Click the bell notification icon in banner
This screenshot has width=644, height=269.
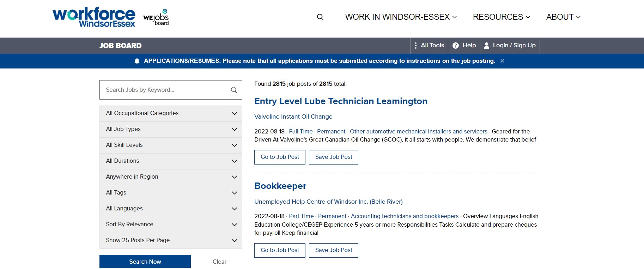[137, 61]
